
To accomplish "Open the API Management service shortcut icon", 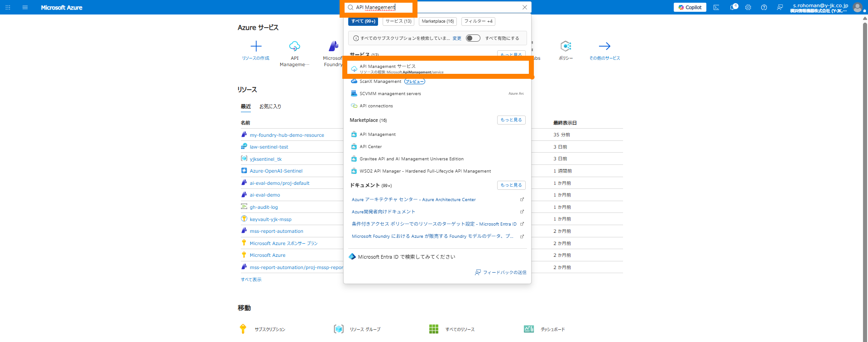I will [294, 46].
